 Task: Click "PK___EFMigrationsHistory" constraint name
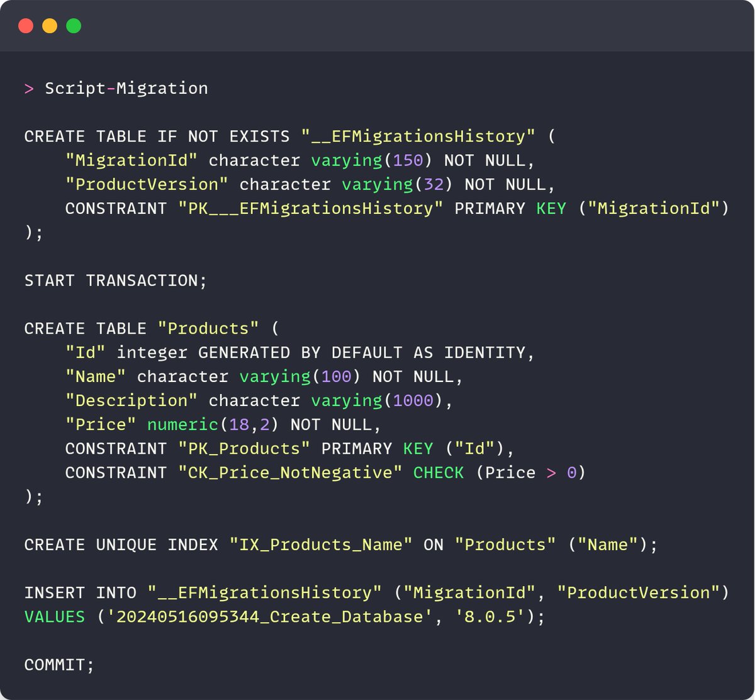pos(311,208)
